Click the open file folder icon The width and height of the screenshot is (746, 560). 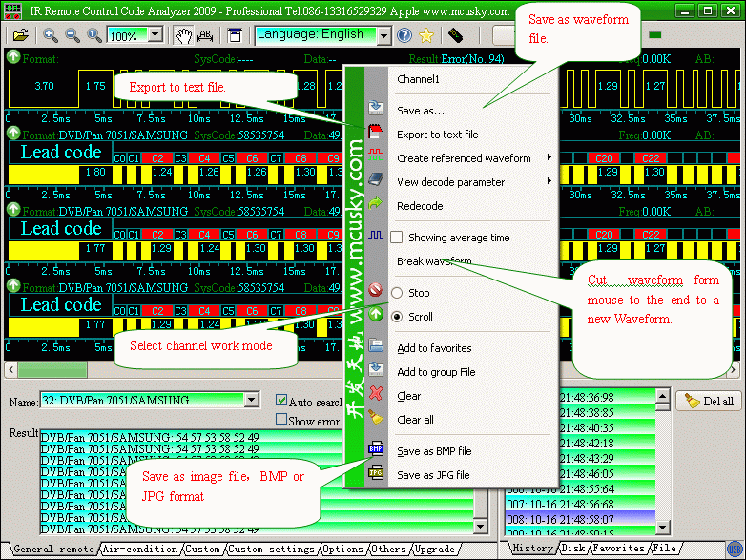click(x=20, y=35)
